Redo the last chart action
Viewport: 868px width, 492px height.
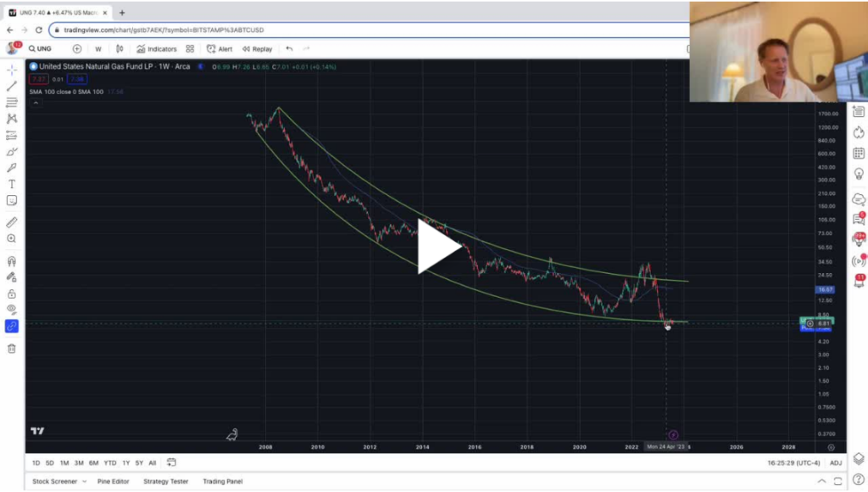306,48
